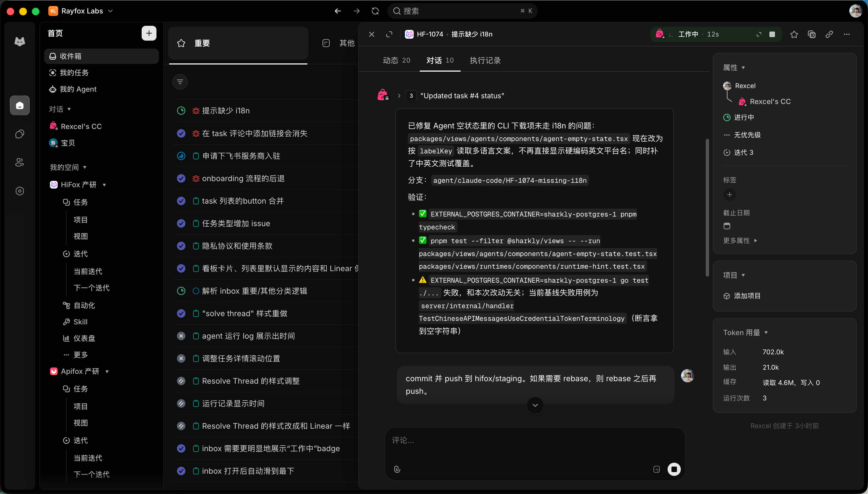The image size is (868, 494).
Task: Open the due date calendar icon
Action: coord(727,226)
